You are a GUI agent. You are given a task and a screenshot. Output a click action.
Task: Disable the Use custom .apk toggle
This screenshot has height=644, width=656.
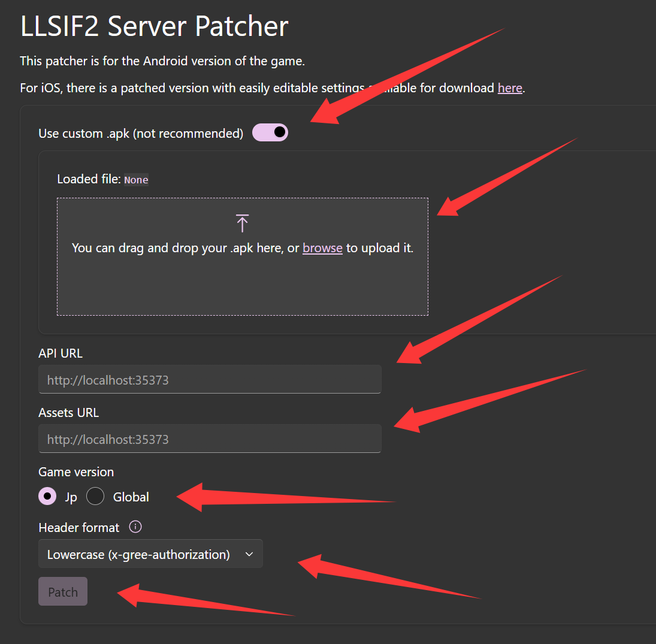pos(270,132)
